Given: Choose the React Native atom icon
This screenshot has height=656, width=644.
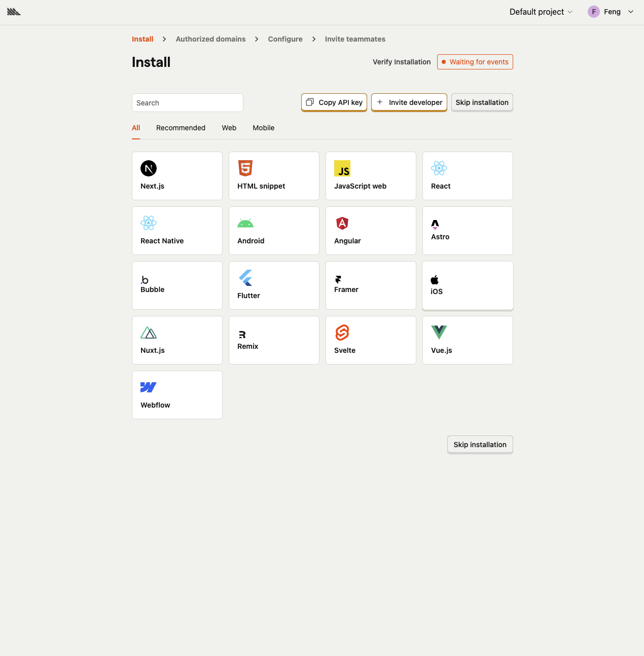Looking at the screenshot, I should click(x=149, y=223).
